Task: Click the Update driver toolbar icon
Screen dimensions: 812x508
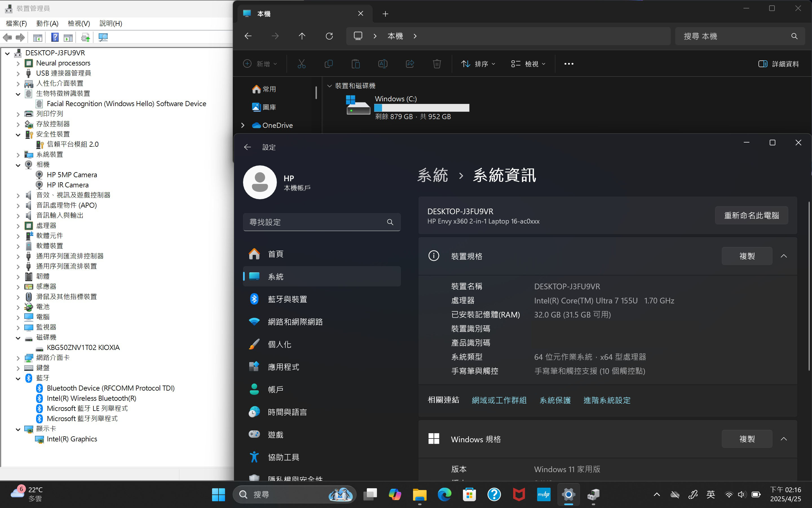Action: 85,37
